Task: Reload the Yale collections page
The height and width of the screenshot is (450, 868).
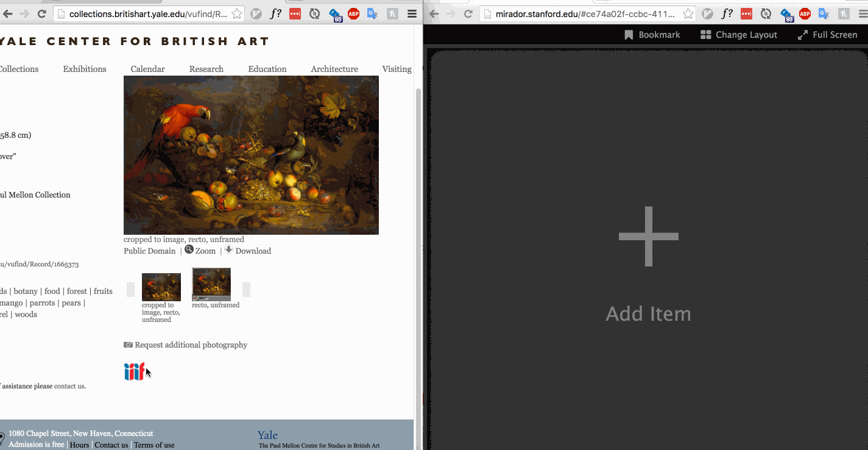Action: (x=41, y=13)
